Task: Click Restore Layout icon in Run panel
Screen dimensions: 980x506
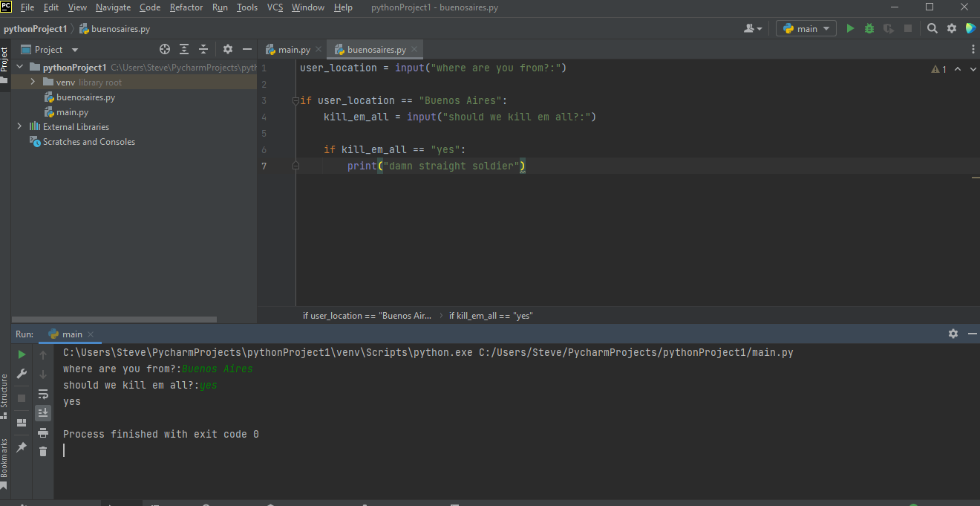Action: click(22, 423)
